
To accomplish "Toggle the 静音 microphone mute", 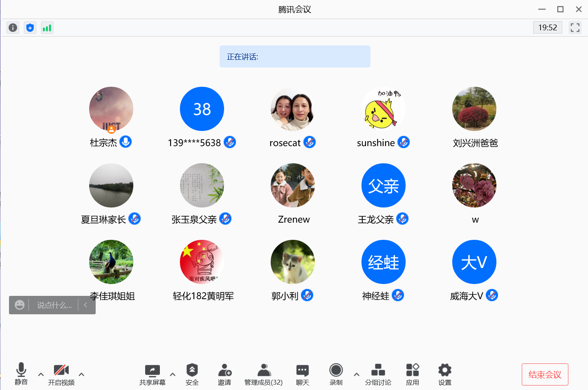I will (21, 374).
